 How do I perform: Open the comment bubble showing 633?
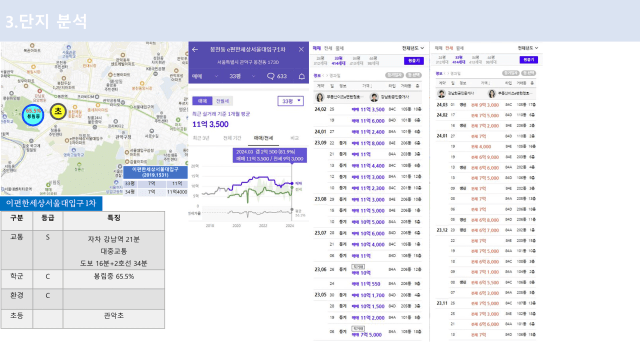[x=277, y=76]
